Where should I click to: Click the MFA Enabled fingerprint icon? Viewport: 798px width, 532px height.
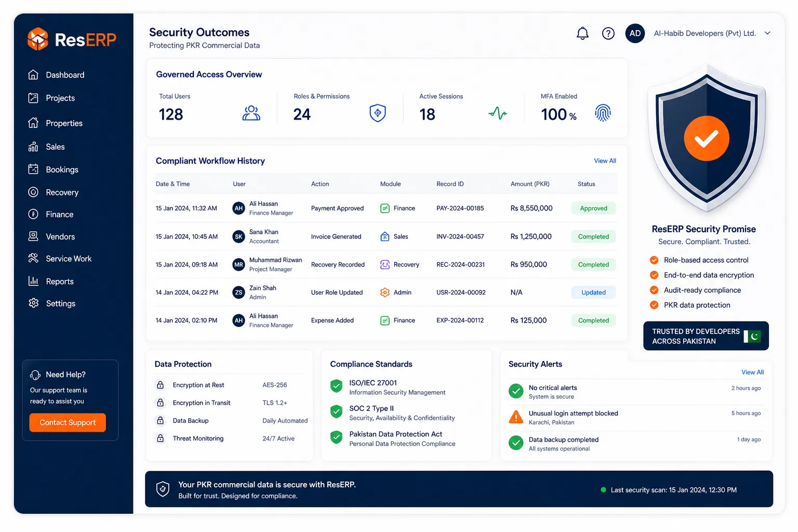pos(603,113)
